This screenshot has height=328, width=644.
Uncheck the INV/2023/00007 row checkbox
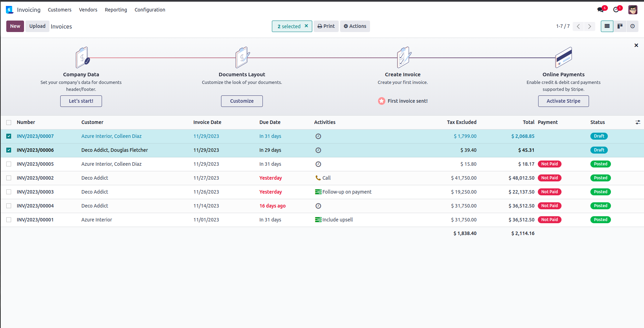pos(9,136)
